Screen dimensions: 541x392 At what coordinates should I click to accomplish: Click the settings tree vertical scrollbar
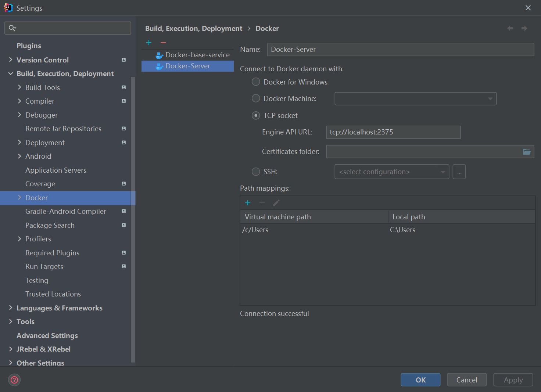[133, 220]
